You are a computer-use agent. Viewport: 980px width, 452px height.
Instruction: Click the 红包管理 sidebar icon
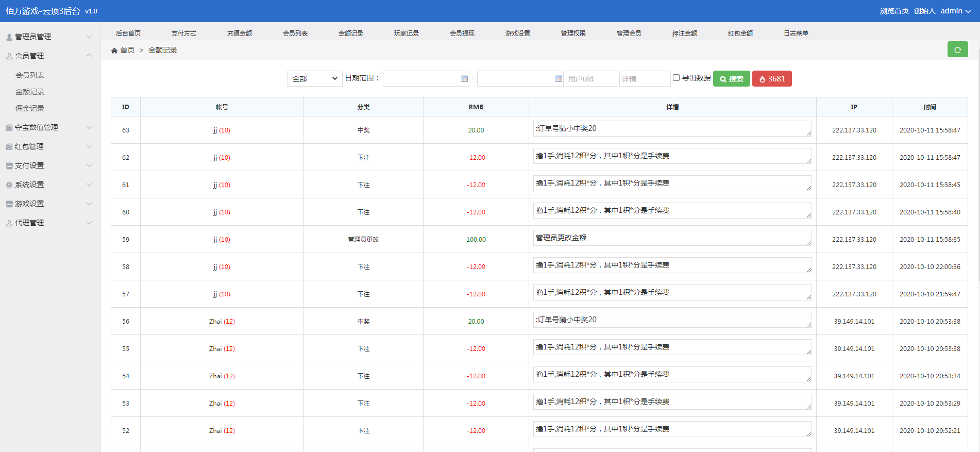(9, 147)
